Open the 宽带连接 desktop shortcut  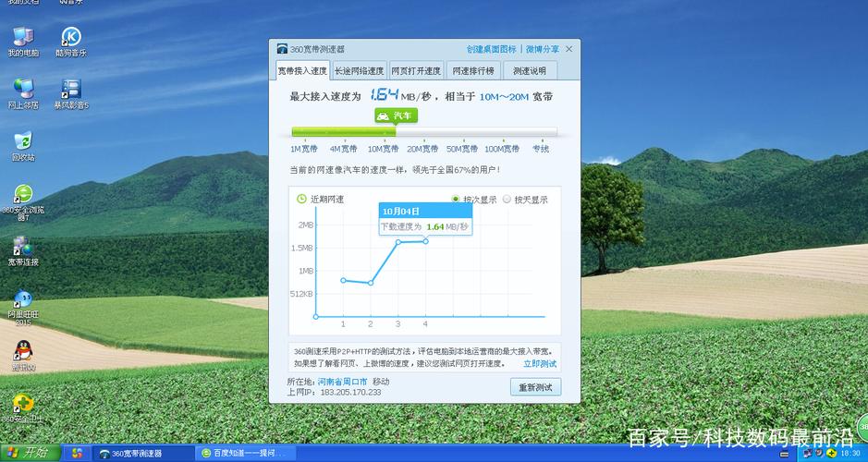[23, 251]
